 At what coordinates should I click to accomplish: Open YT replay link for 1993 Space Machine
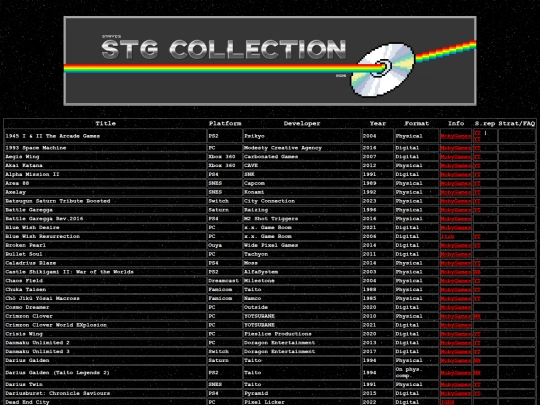477,148
